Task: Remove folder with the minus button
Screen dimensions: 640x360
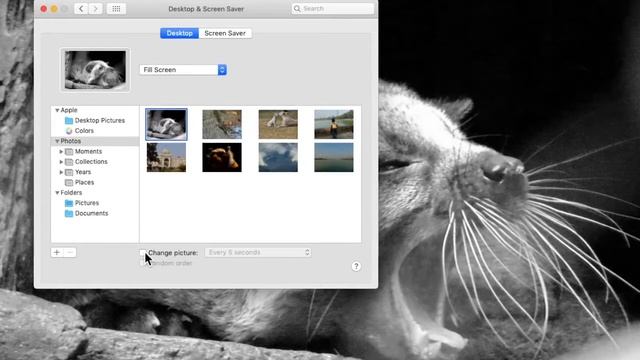Action: tap(70, 253)
